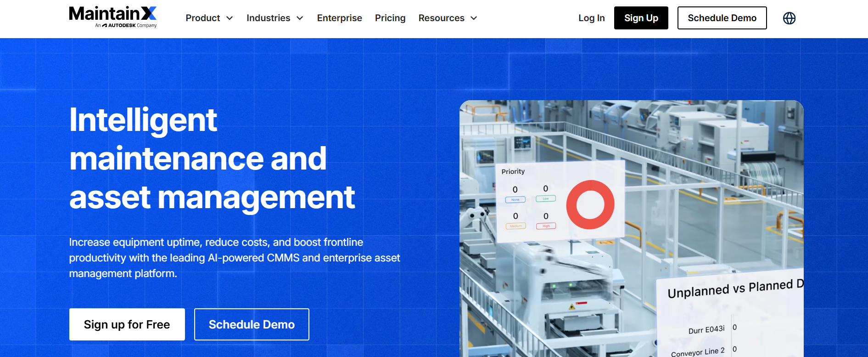Click the red donut chart in Priority card
The image size is (868, 357).
click(x=590, y=204)
